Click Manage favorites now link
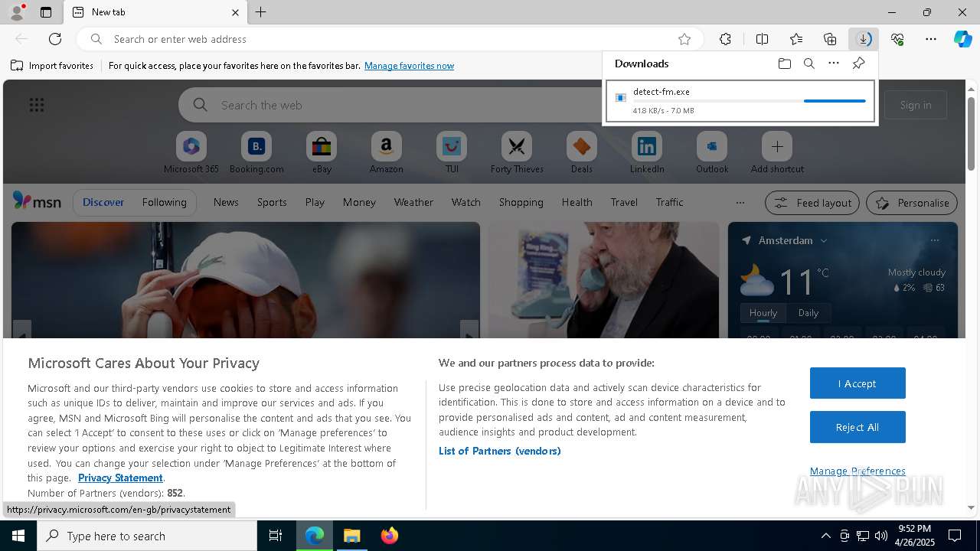Viewport: 980px width, 551px height. point(409,66)
